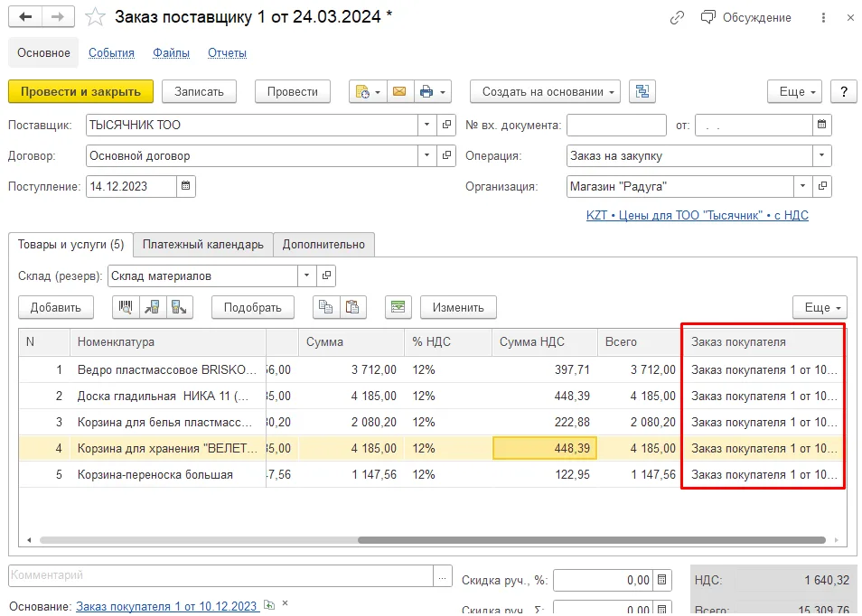Click the Сумма НДС cell 397,71
The image size is (862, 616).
click(544, 369)
